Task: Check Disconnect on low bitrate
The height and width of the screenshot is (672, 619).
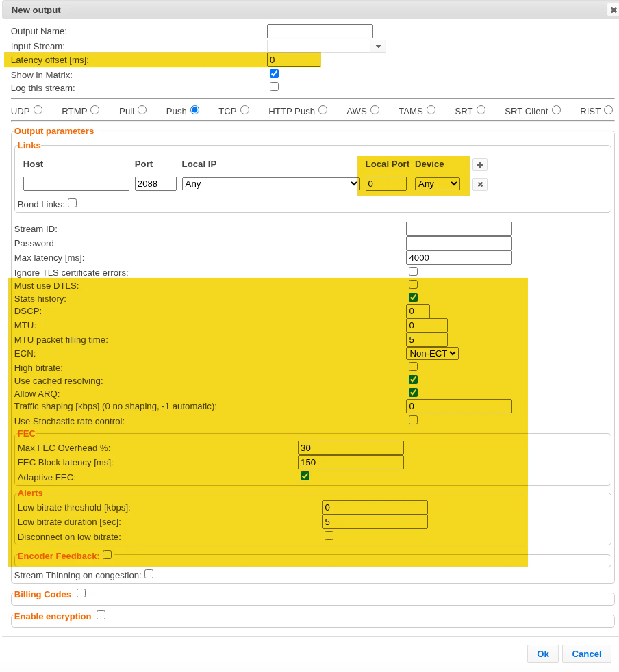Action: click(329, 535)
